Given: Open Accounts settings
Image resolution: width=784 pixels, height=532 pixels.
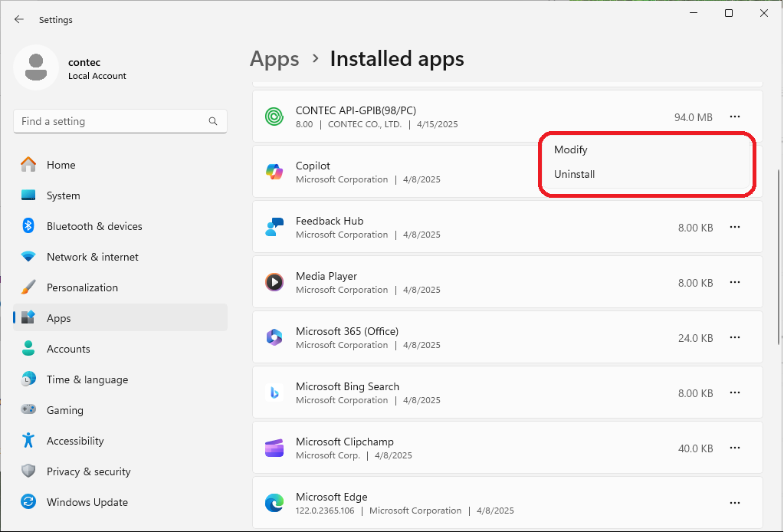Looking at the screenshot, I should 120,349.
